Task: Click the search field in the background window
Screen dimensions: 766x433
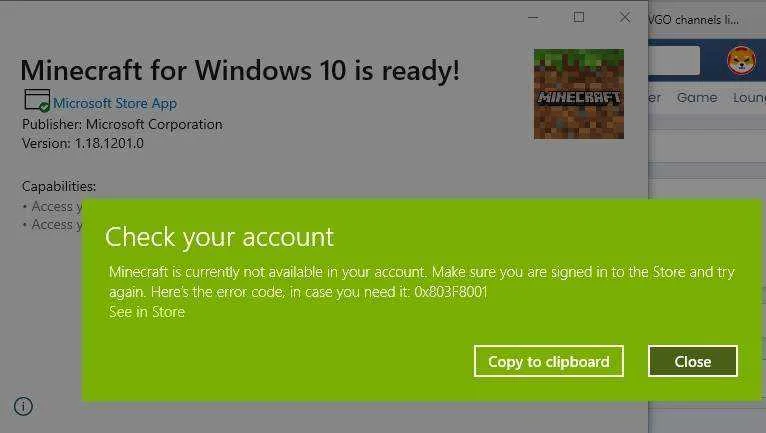Action: [x=674, y=61]
